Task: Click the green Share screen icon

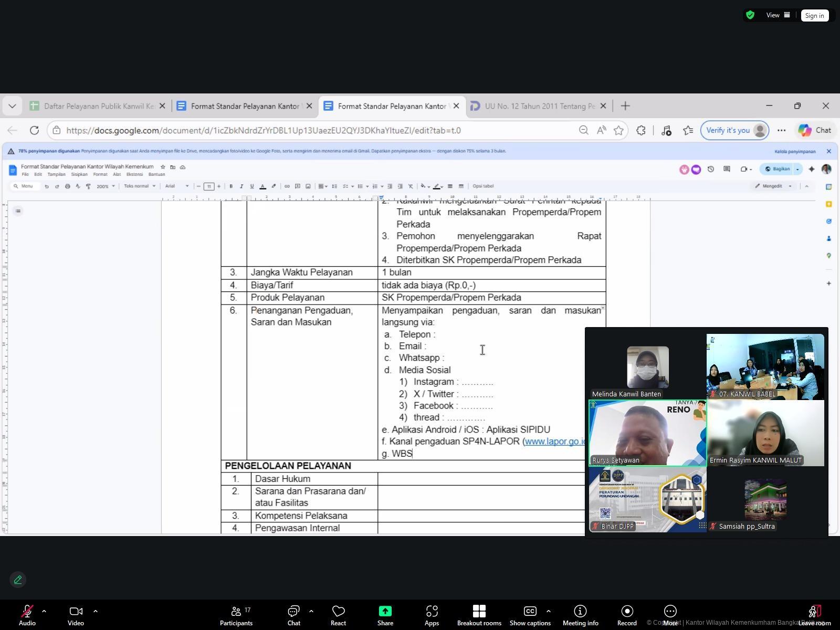Action: point(385,612)
